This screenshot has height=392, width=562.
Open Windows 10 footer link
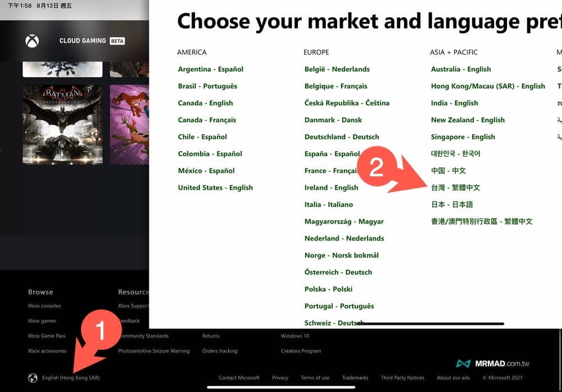295,336
